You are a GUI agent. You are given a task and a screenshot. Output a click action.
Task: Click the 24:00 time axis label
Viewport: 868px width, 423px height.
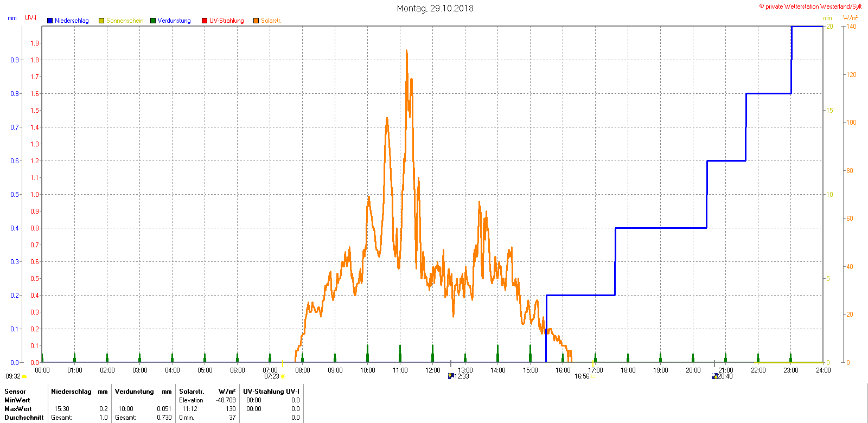(824, 370)
